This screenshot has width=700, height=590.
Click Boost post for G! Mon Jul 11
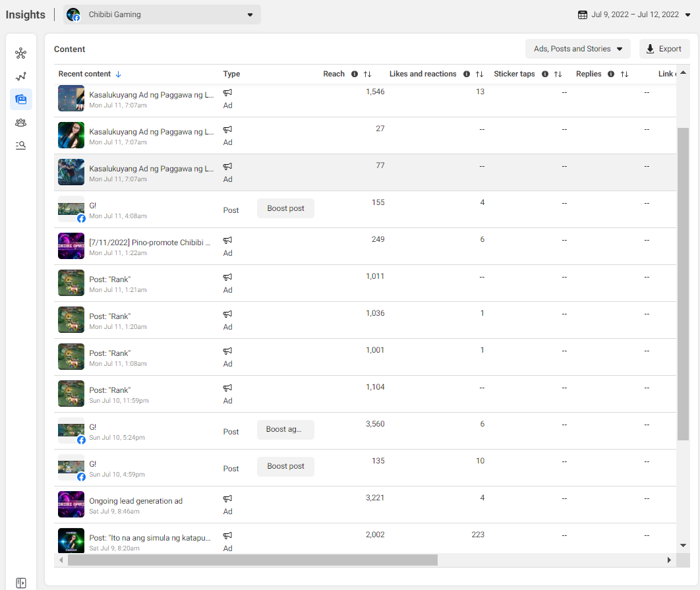285,208
